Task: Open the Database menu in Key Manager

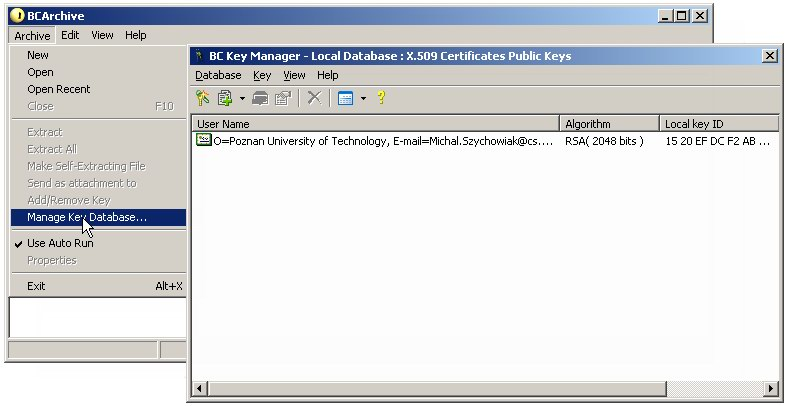Action: [218, 75]
